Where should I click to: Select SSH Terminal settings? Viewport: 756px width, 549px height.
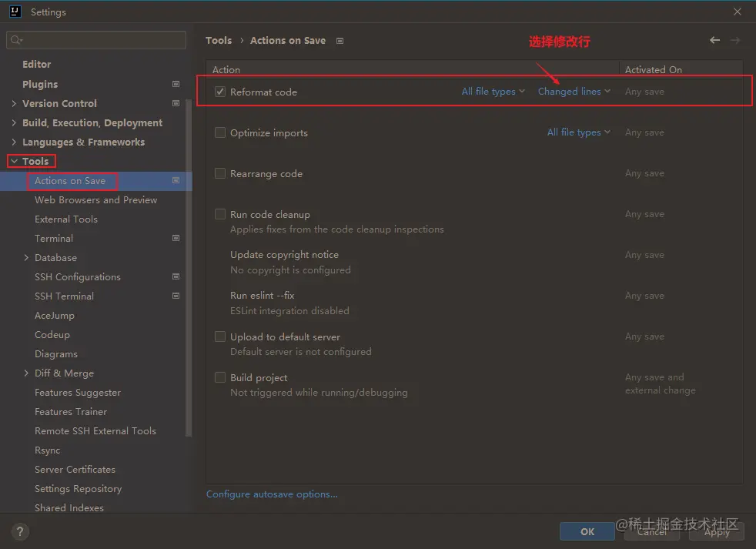pyautogui.click(x=64, y=296)
